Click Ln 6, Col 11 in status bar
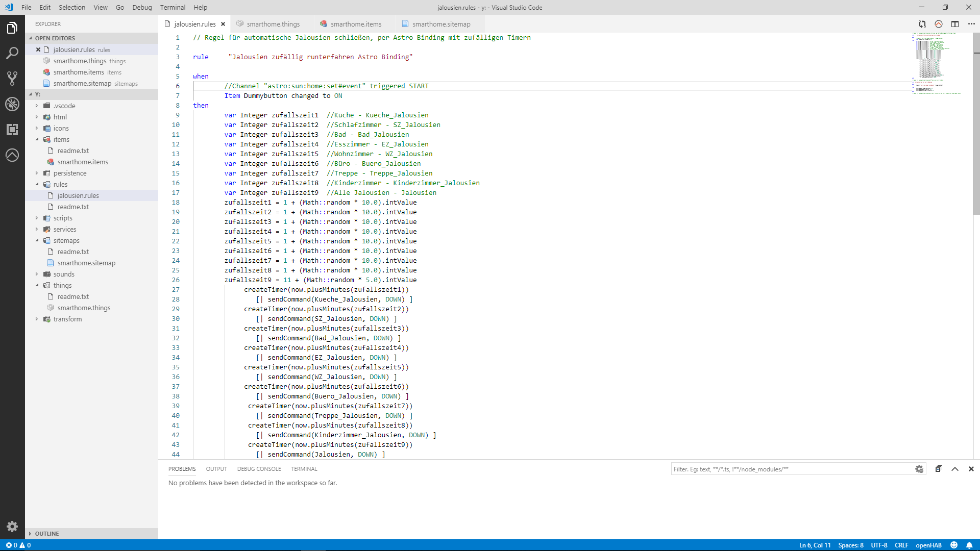The image size is (980, 551). pos(815,545)
